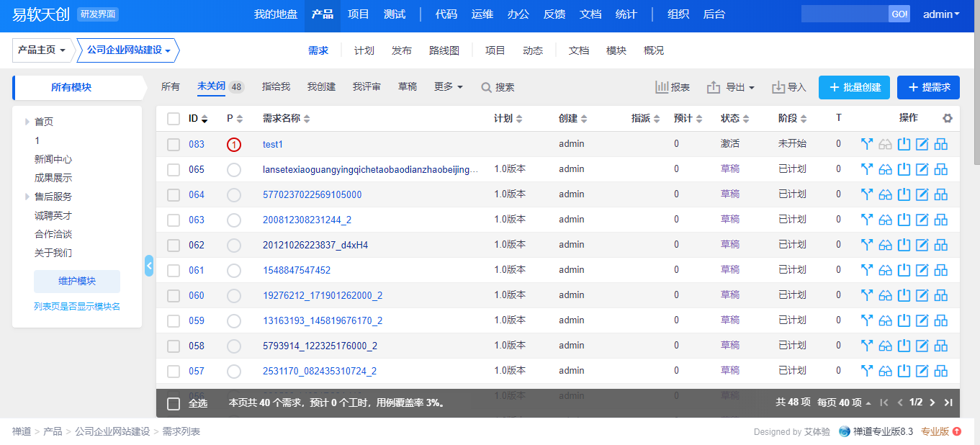
Task: Click the 搜索 magnifier search icon
Action: [487, 87]
